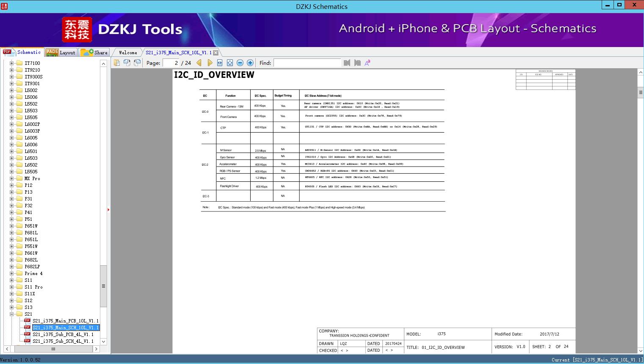Click the L6501 folder icon
Screen dimensions: 644x364
[19, 151]
